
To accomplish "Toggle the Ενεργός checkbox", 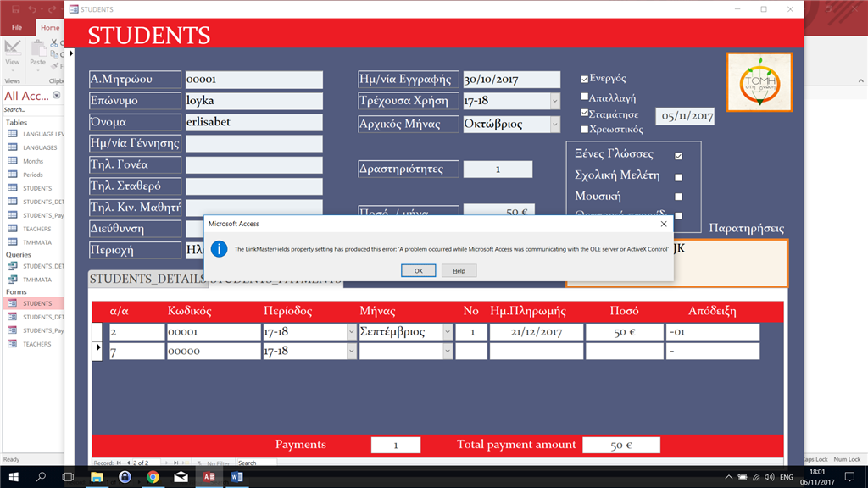I will (x=585, y=79).
